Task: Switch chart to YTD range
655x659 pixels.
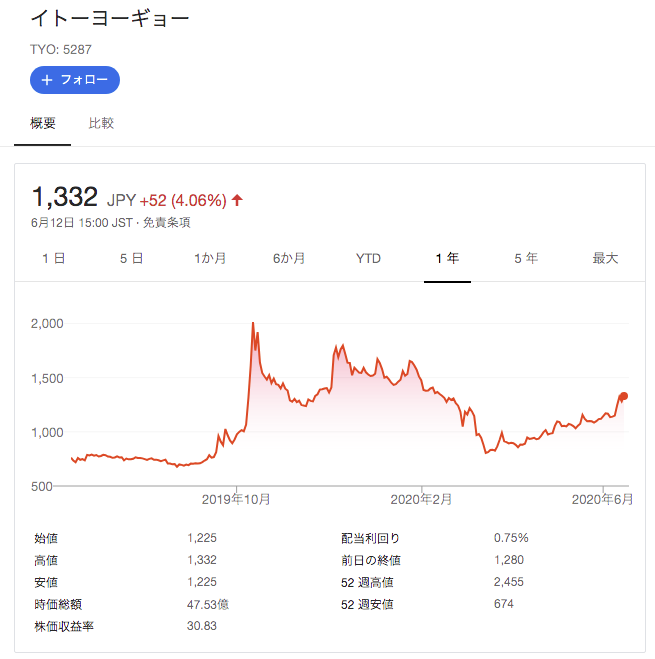Action: (368, 258)
